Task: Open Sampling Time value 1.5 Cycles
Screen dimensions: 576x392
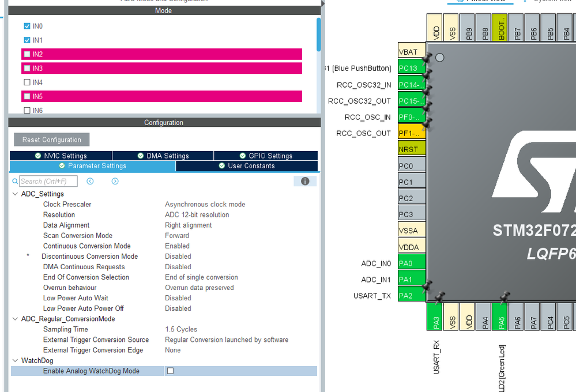Action: point(181,329)
